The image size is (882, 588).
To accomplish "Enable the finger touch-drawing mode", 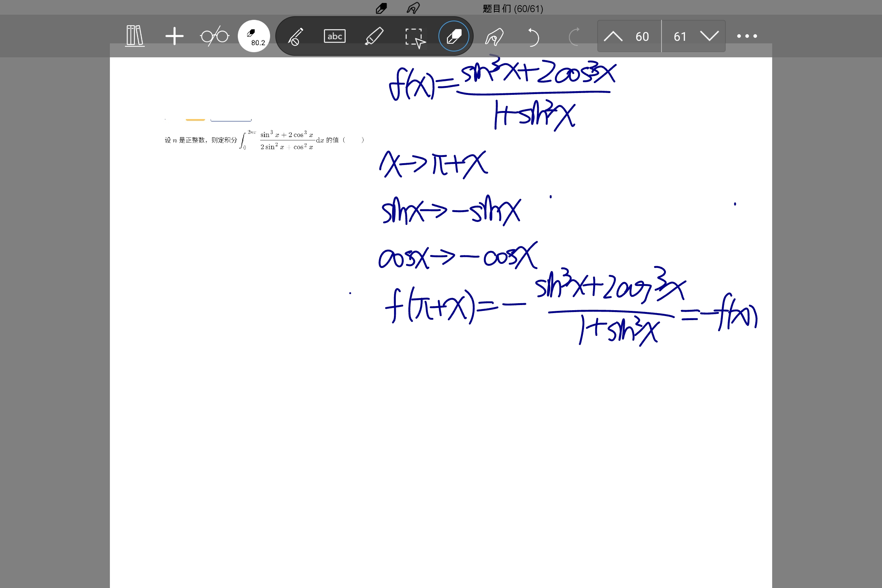I will 494,37.
